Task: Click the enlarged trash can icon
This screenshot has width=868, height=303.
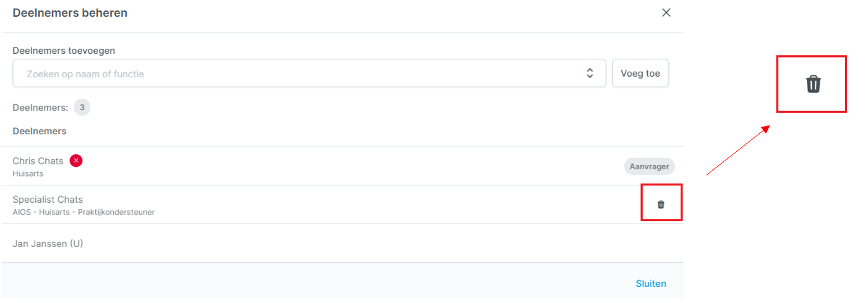Action: click(x=813, y=84)
